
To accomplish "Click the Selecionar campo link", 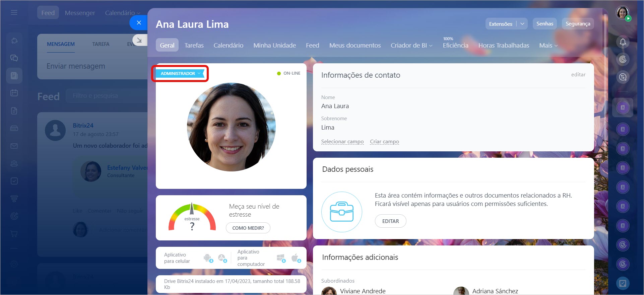I will pyautogui.click(x=342, y=142).
